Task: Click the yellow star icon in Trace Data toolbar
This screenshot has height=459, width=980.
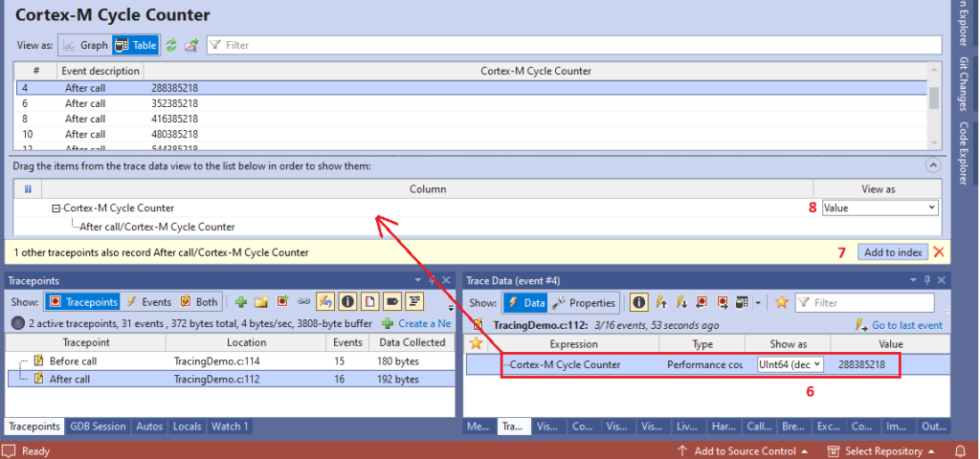Action: tap(782, 303)
